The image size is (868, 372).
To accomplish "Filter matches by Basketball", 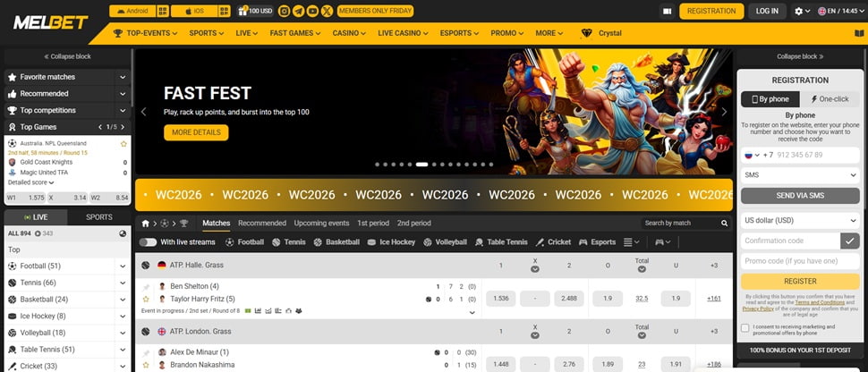I will 336,242.
